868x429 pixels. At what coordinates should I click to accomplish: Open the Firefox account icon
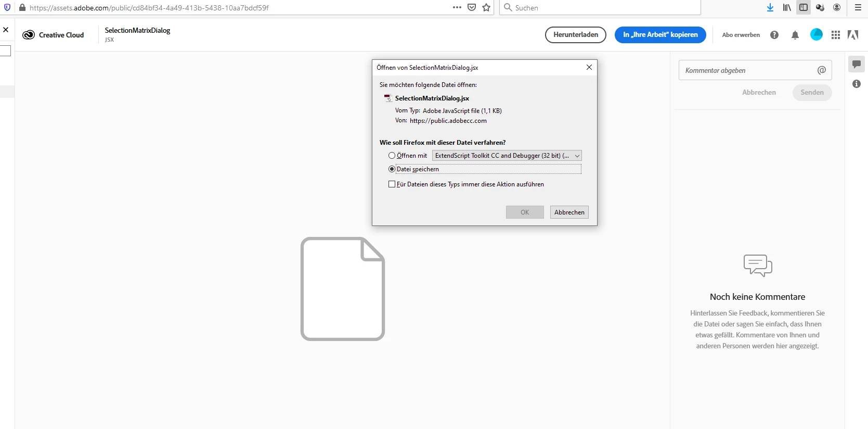[x=837, y=7]
